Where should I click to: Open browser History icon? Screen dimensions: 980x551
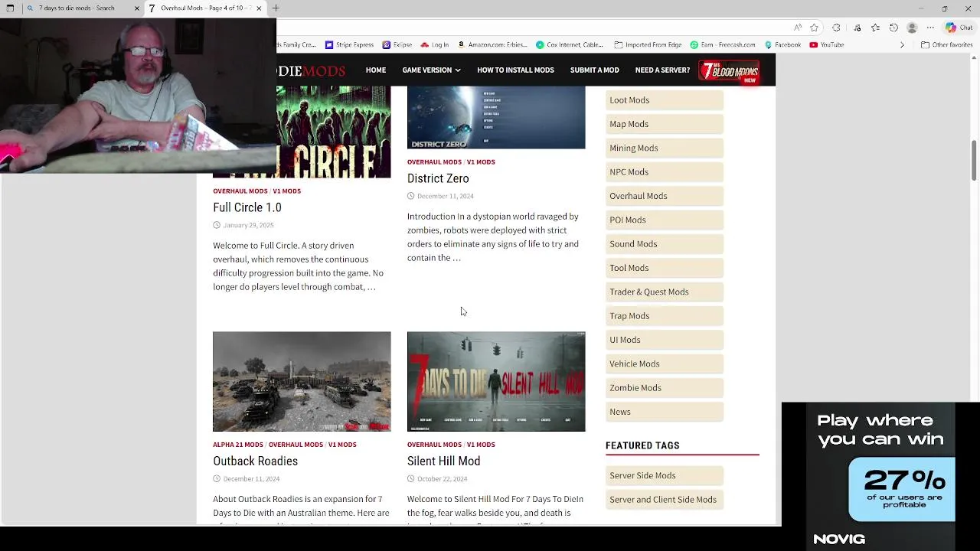click(x=893, y=28)
